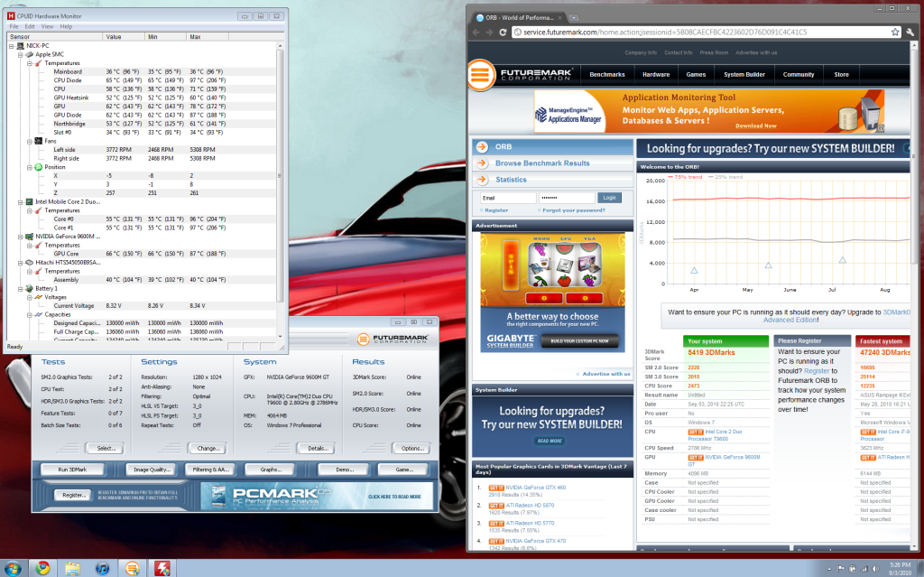Switch to 3DMark via its orange taskbar icon
This screenshot has height=577, width=924.
(x=133, y=568)
